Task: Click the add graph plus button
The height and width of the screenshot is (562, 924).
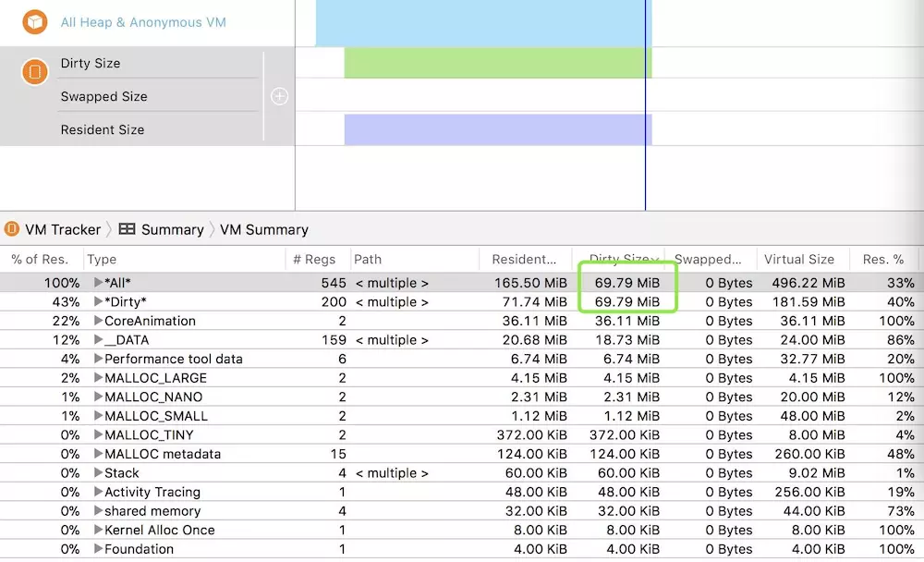Action: pyautogui.click(x=279, y=96)
